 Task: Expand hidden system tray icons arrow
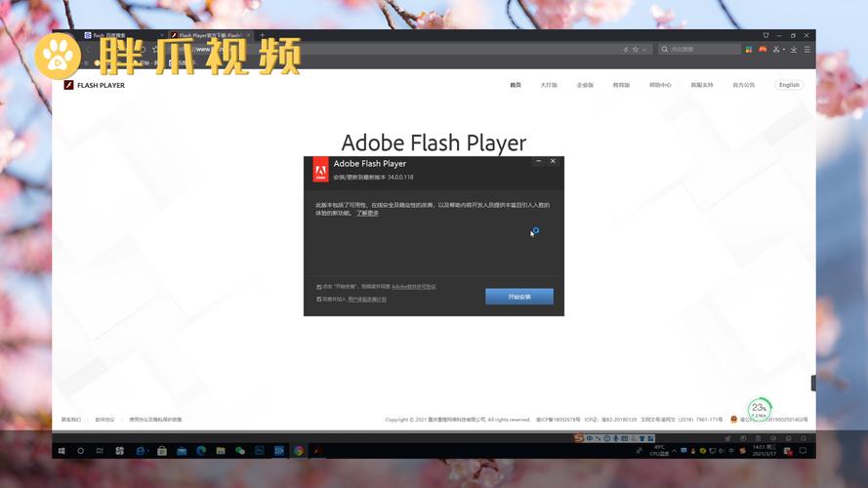tap(675, 451)
